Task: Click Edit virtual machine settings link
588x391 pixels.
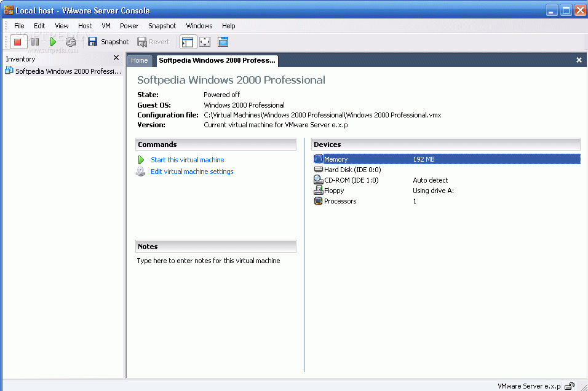Action: (192, 172)
